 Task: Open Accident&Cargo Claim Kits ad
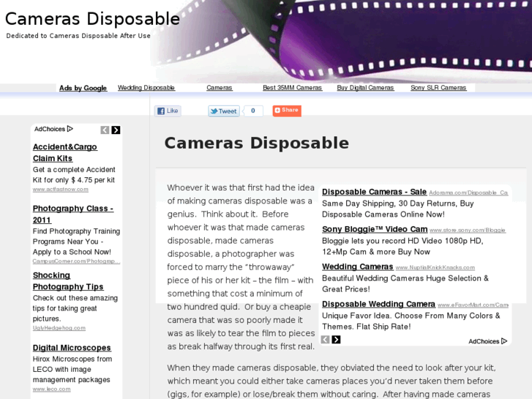(65, 152)
